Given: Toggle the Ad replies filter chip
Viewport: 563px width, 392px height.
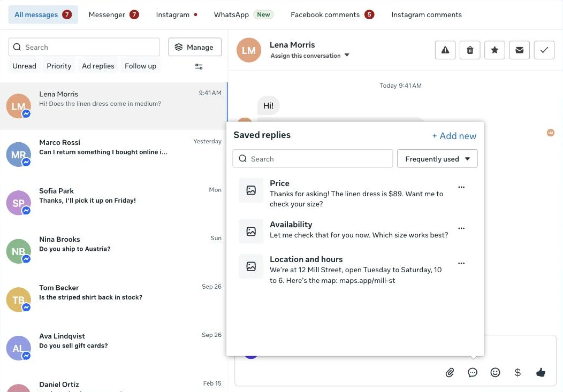Looking at the screenshot, I should pos(98,66).
